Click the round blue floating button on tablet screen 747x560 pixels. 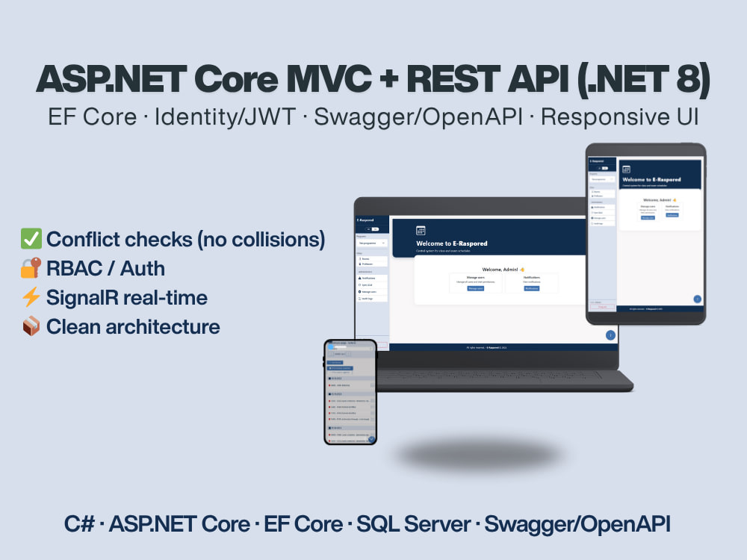click(x=698, y=299)
